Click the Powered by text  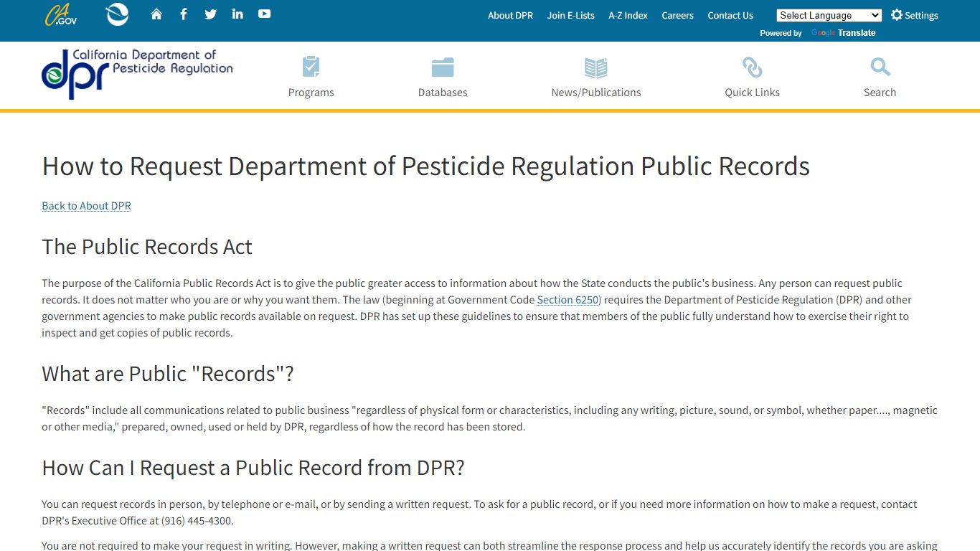click(x=781, y=33)
